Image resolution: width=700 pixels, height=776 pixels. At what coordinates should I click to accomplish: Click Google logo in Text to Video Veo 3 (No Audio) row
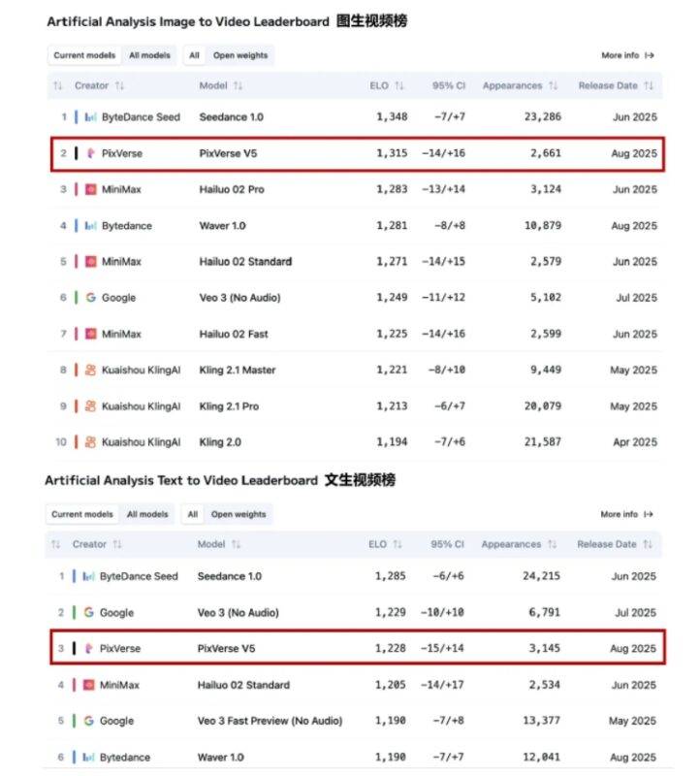[88, 612]
